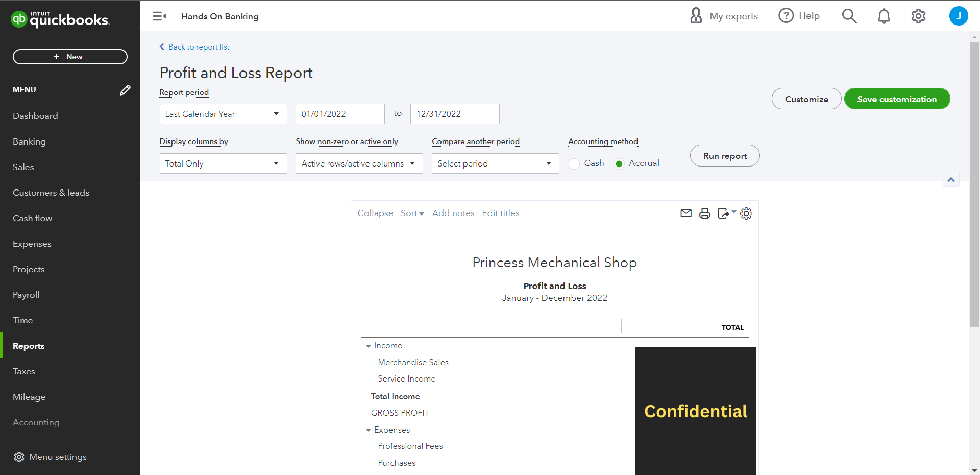
Task: Collapse the Income section triangle
Action: 368,346
